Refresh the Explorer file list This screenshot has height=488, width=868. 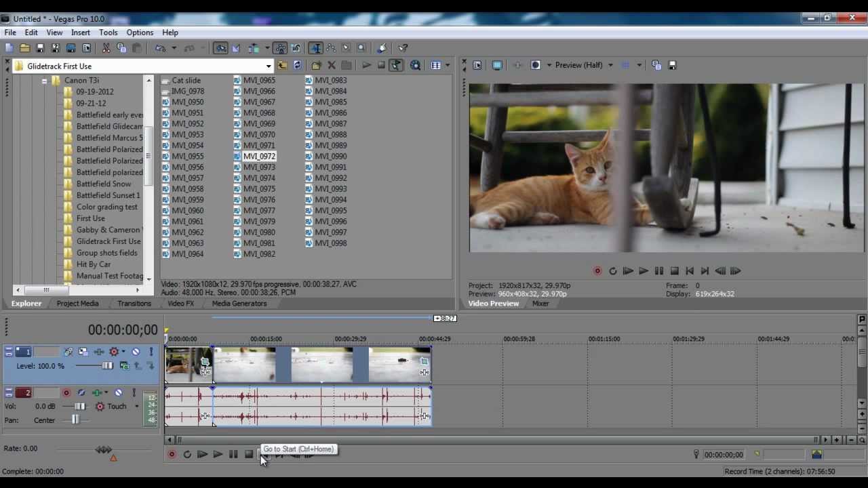point(297,66)
